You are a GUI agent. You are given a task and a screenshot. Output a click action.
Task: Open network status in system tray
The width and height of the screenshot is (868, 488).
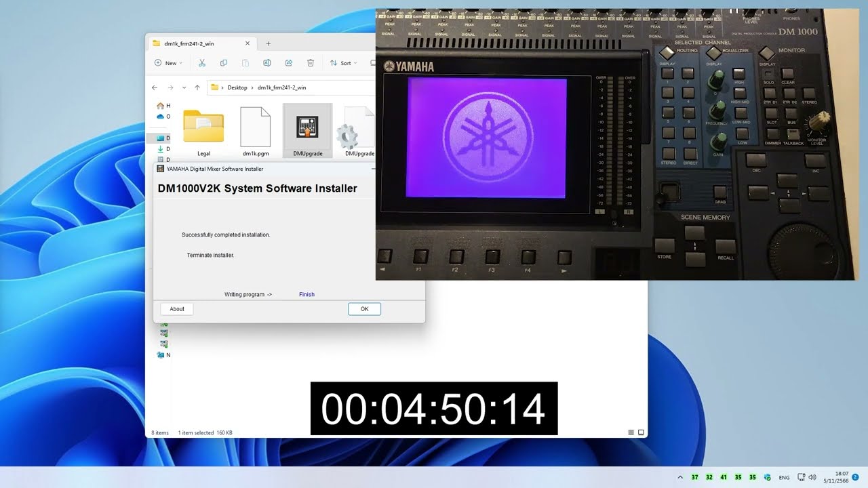pos(802,477)
